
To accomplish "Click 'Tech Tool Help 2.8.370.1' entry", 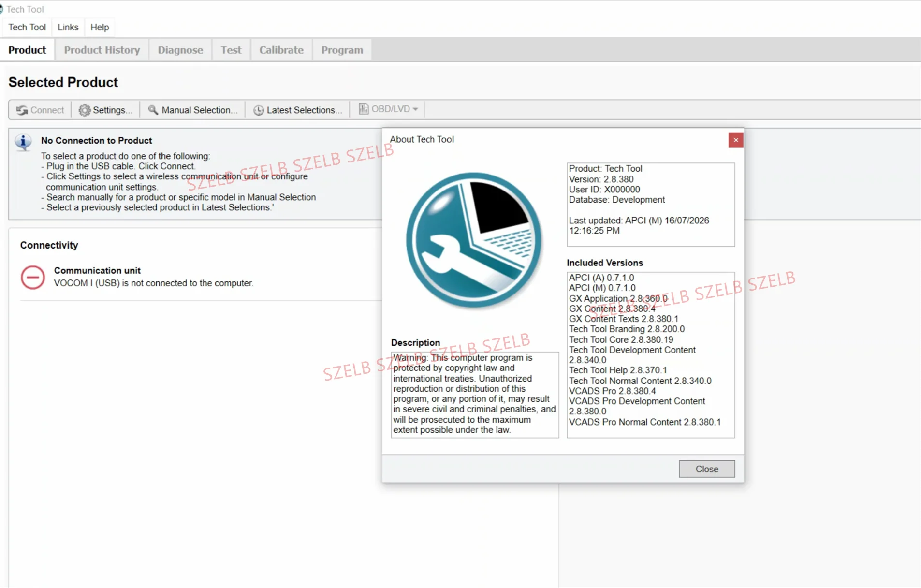I will [x=618, y=370].
